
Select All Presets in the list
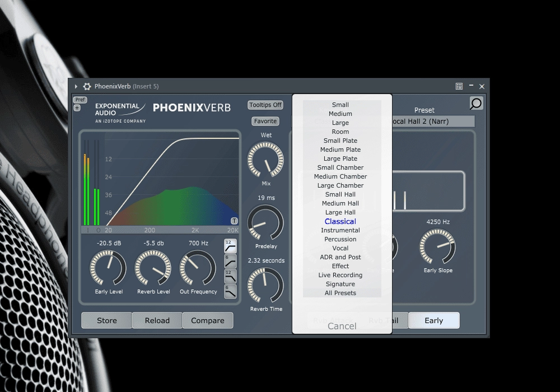(340, 293)
